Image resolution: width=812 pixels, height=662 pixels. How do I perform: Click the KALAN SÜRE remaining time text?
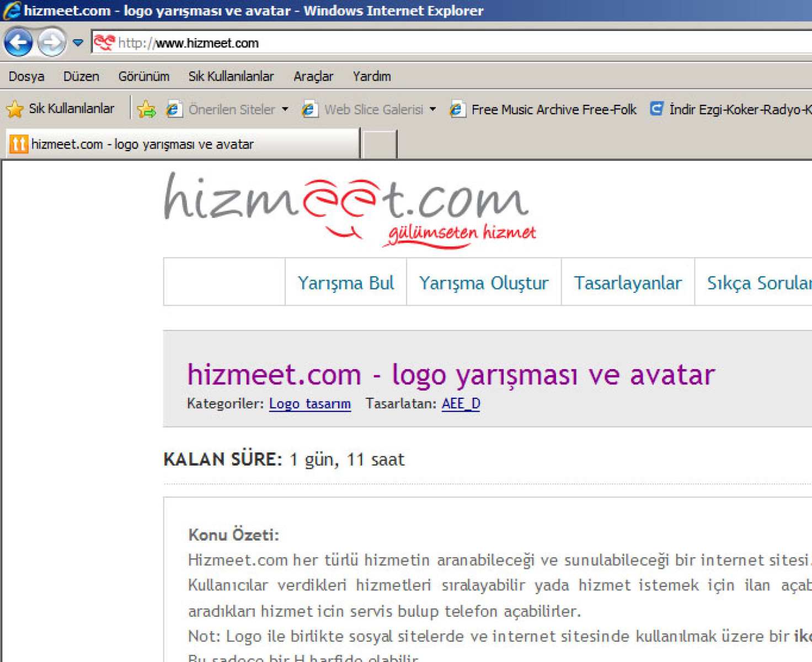coord(284,459)
